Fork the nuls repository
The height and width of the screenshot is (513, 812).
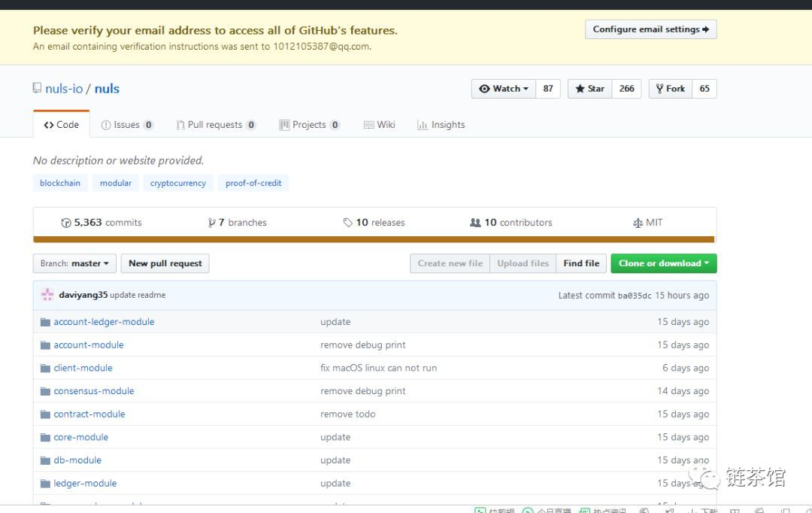[x=671, y=89]
